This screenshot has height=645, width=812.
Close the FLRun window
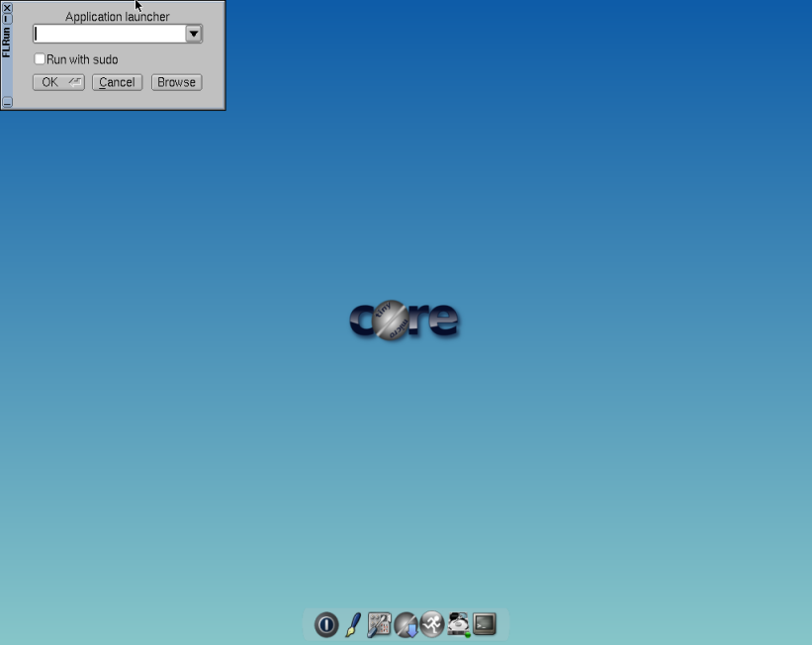7,8
